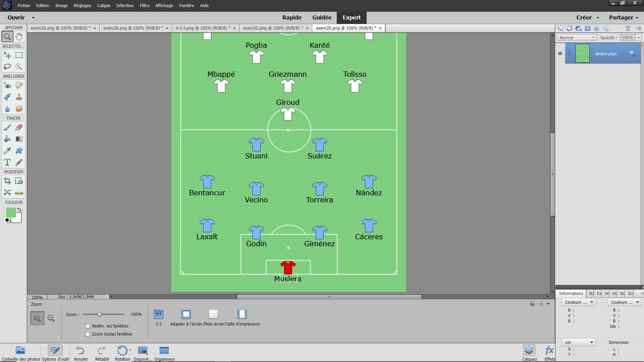Toggle Corbeille des photos bin
This screenshot has width=644, height=362.
(20, 353)
